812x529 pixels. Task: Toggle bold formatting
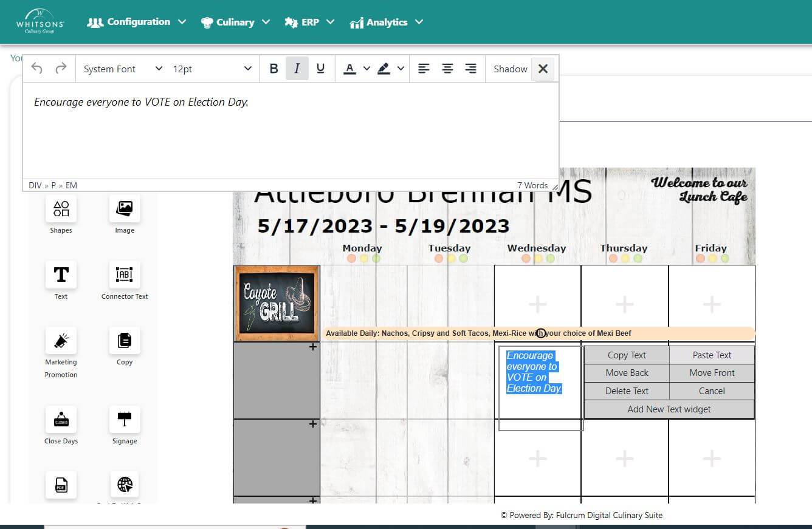274,69
